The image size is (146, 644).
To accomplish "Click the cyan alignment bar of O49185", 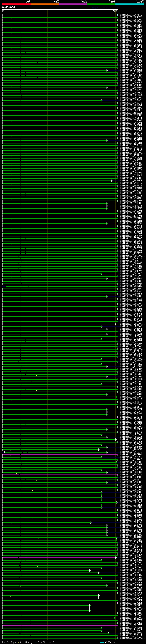I will coord(60,15).
